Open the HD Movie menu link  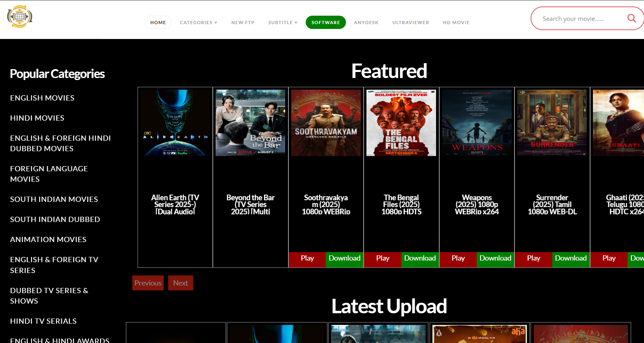tap(456, 23)
